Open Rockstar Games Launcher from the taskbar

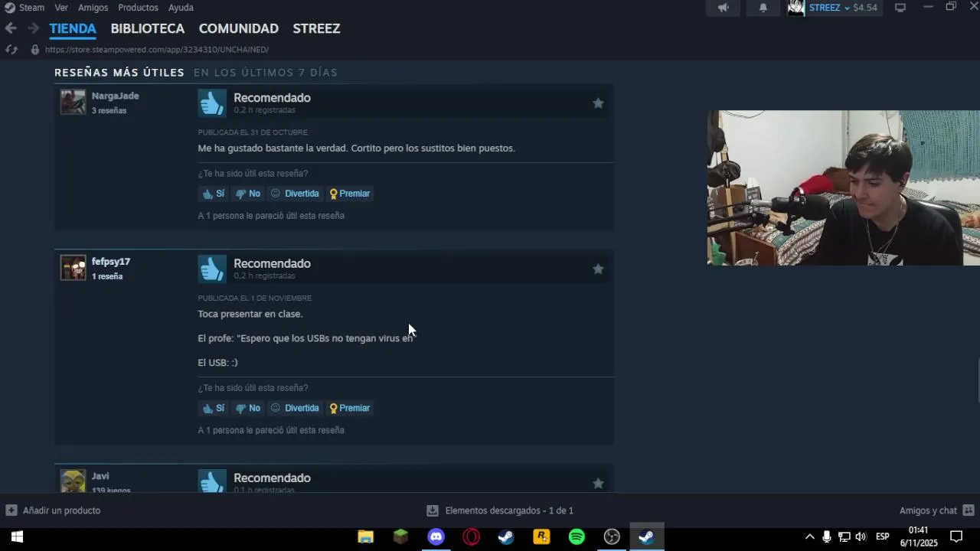click(x=541, y=537)
